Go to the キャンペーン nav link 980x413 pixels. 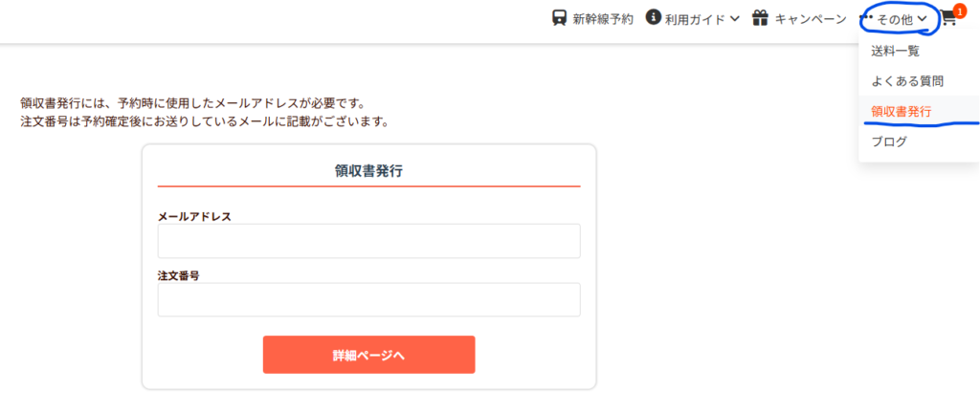(x=811, y=19)
